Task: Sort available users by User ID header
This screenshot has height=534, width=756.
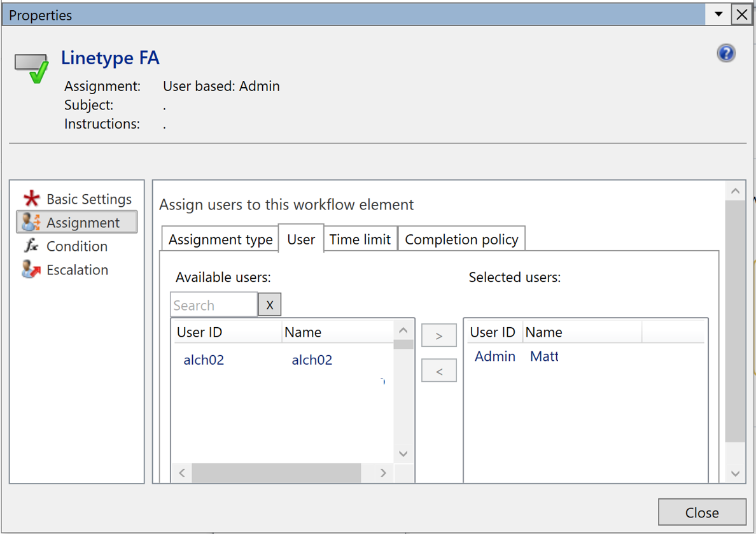Action: coord(228,332)
